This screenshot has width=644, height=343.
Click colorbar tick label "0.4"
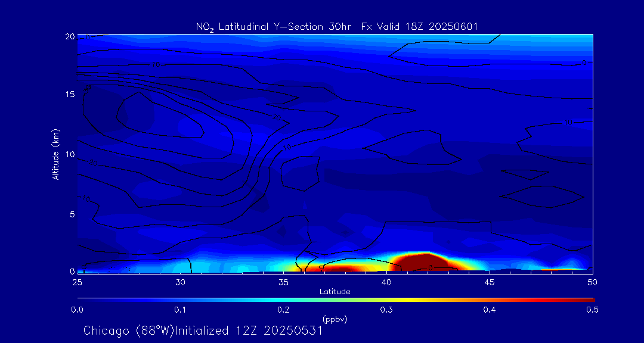click(x=490, y=310)
